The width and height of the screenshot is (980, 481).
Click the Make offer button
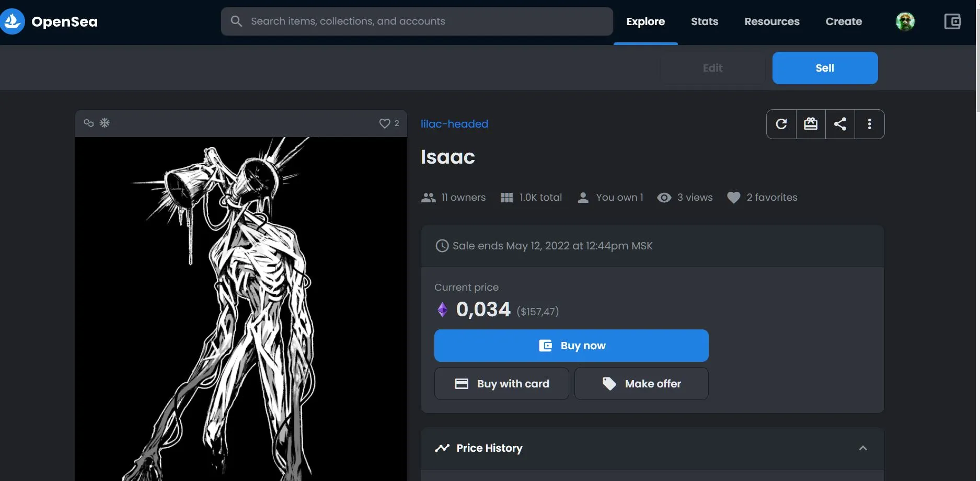point(641,384)
